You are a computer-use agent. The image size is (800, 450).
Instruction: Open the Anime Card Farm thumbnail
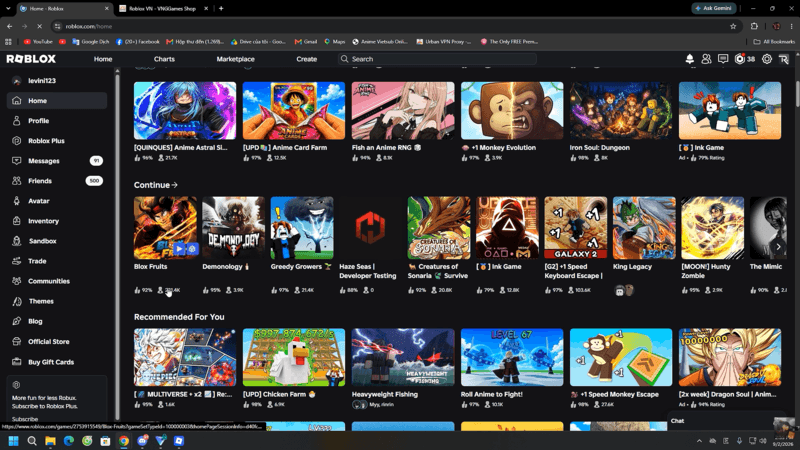click(293, 111)
